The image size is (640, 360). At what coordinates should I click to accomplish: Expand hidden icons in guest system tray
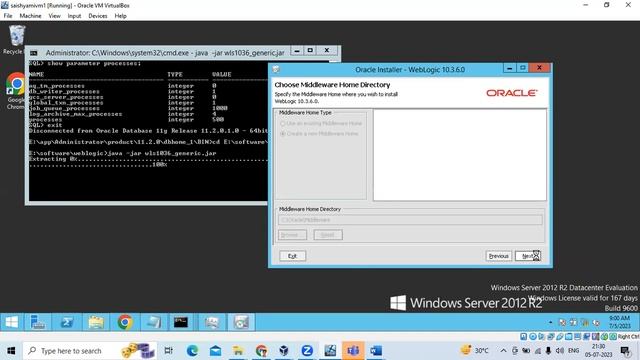coord(550,322)
